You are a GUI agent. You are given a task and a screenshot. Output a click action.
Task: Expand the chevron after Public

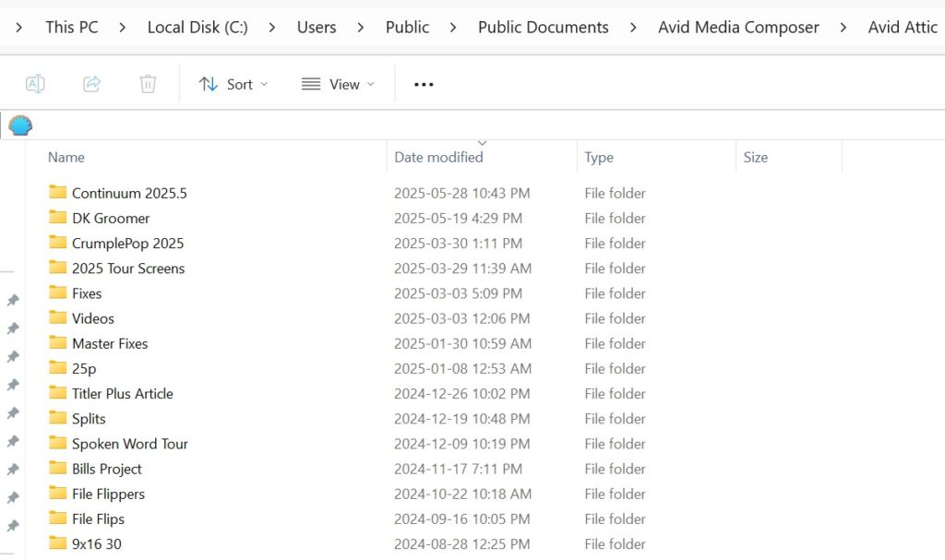point(453,28)
